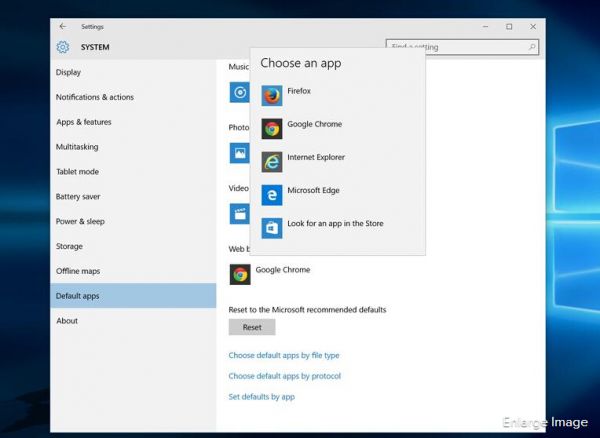This screenshot has width=600, height=438.
Task: Open Set defaults by app link
Action: (261, 397)
